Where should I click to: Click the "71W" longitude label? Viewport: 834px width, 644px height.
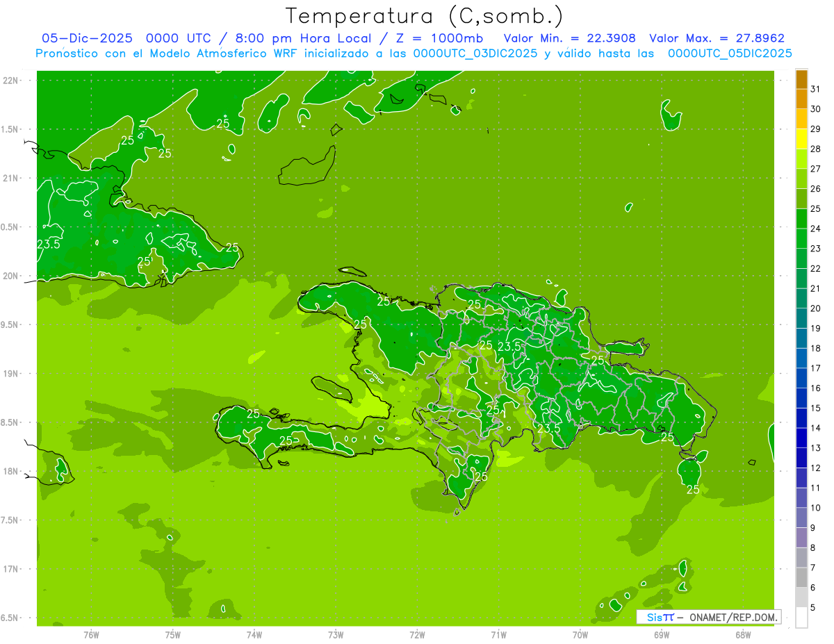pyautogui.click(x=498, y=635)
